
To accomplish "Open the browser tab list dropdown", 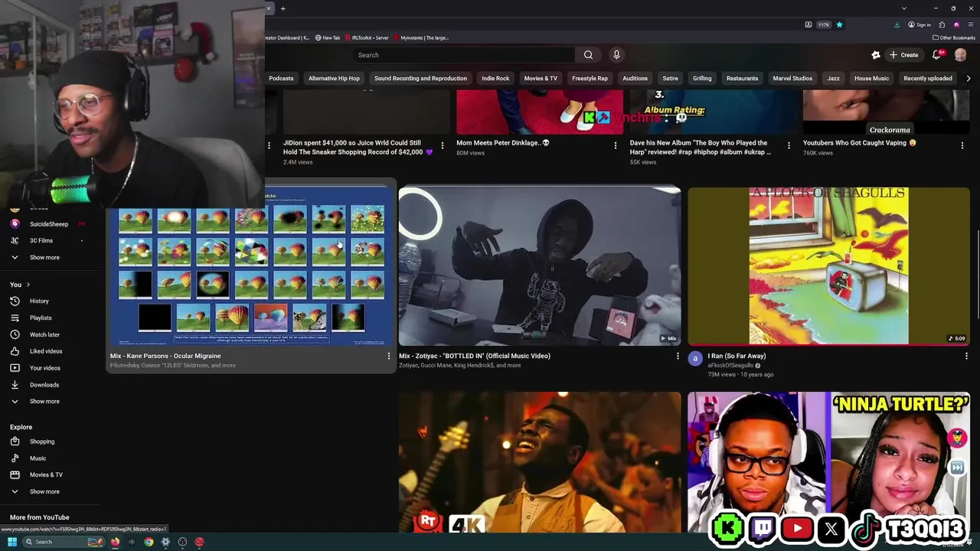I will [903, 8].
